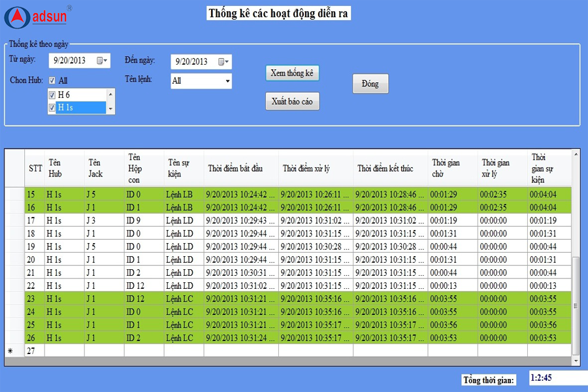Click the Xuất báo cáo button

pyautogui.click(x=292, y=102)
